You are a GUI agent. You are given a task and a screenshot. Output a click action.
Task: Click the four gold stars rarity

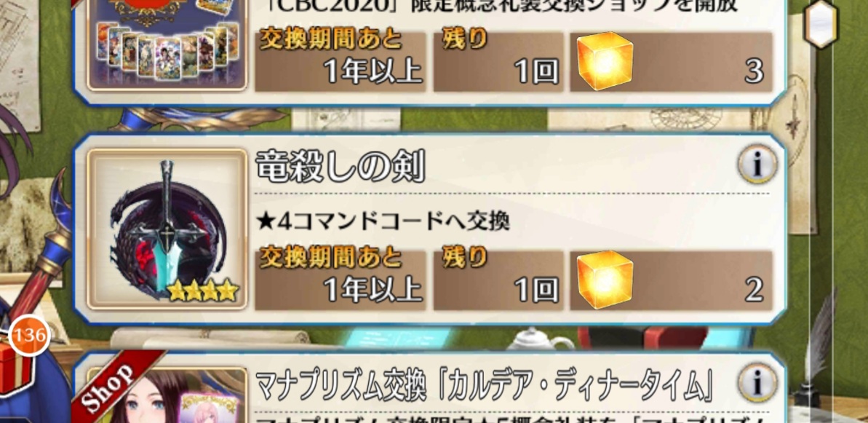[202, 290]
